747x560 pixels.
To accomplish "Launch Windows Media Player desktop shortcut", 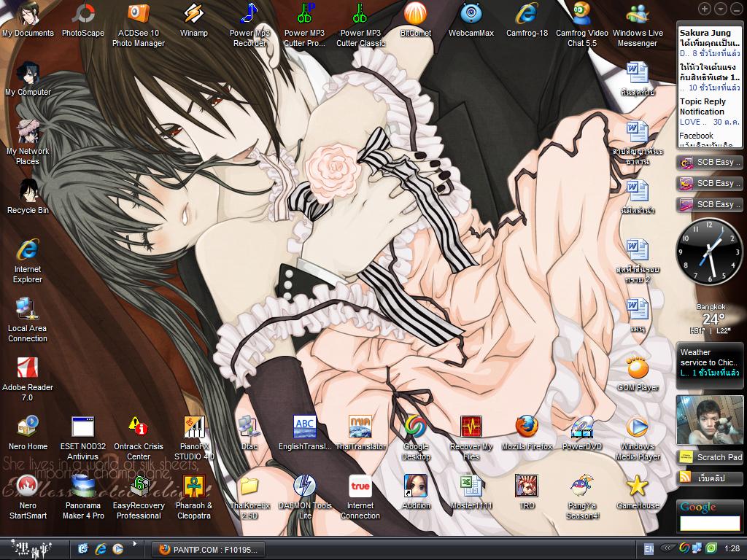I will tap(638, 437).
